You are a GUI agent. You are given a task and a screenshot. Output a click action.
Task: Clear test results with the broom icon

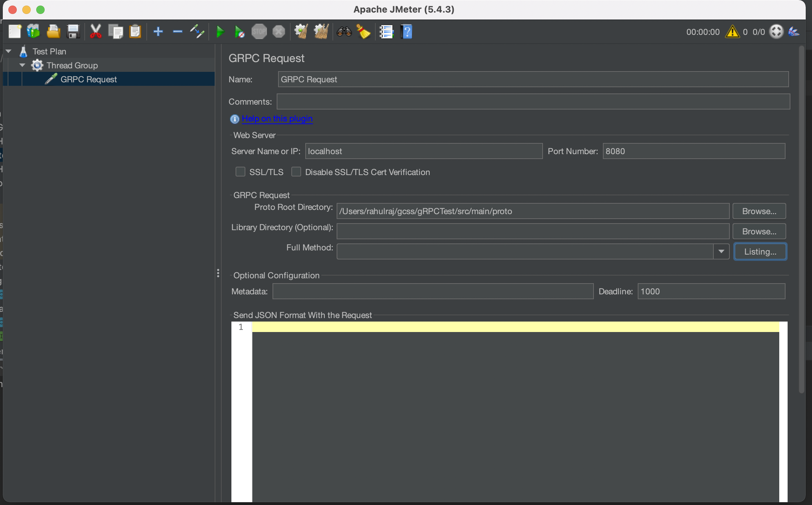click(x=363, y=31)
